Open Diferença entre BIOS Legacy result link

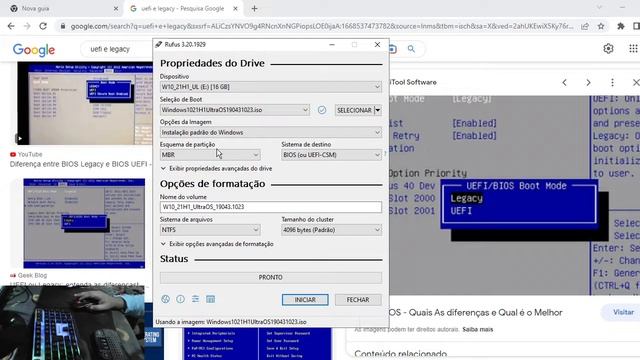tap(81, 164)
